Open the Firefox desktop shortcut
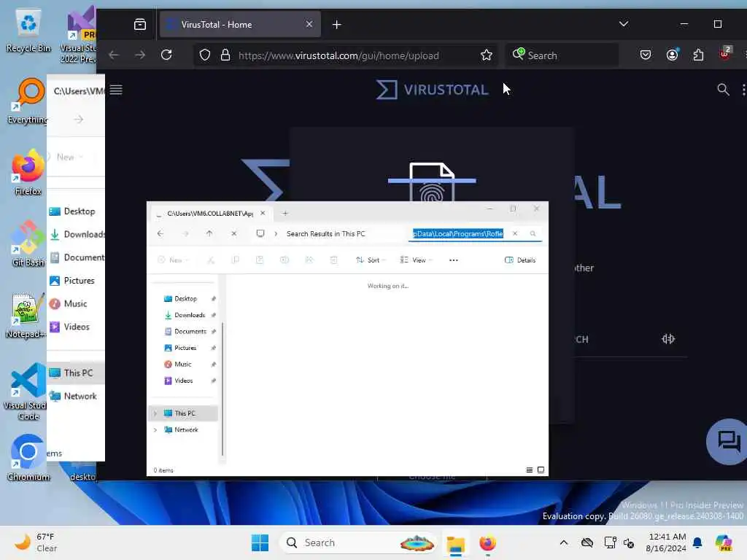 (28, 172)
